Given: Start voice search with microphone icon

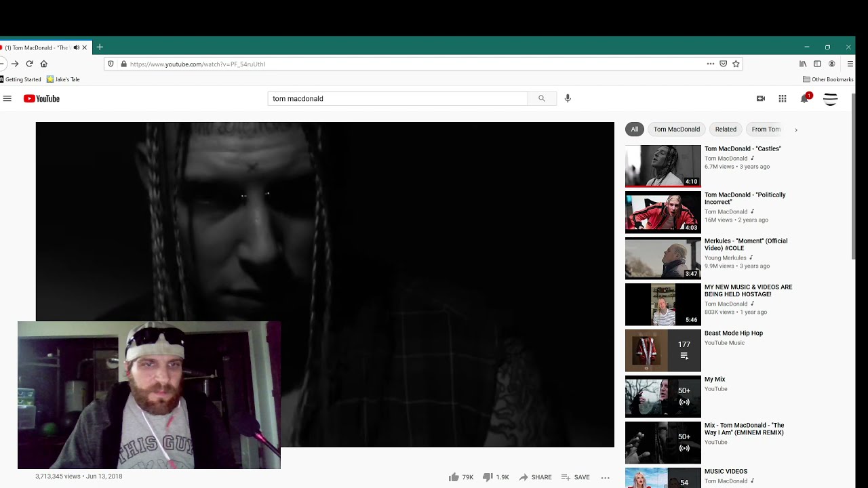Looking at the screenshot, I should coord(568,98).
